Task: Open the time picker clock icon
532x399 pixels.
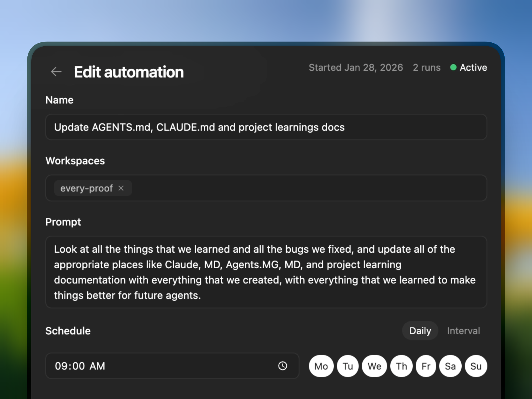Action: [282, 366]
